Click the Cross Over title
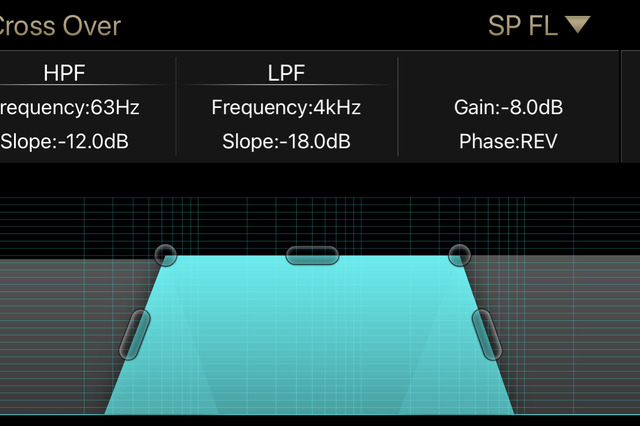This screenshot has width=640, height=426. (59, 26)
